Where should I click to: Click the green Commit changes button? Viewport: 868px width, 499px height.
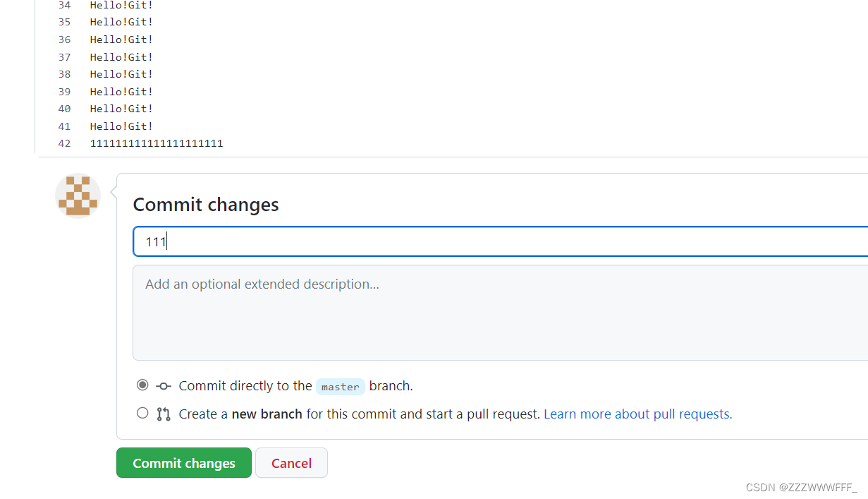tap(184, 463)
